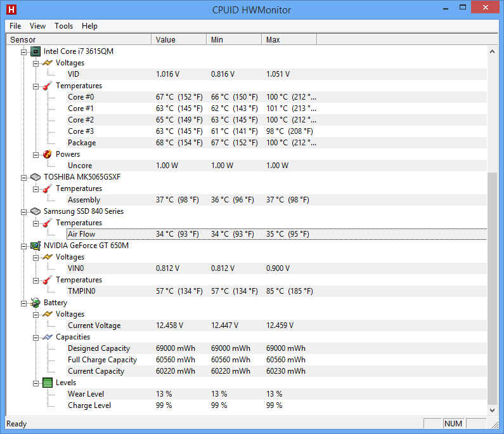Collapse the TOSHIBA MK5065GSXF node
The width and height of the screenshot is (504, 434).
tap(24, 178)
